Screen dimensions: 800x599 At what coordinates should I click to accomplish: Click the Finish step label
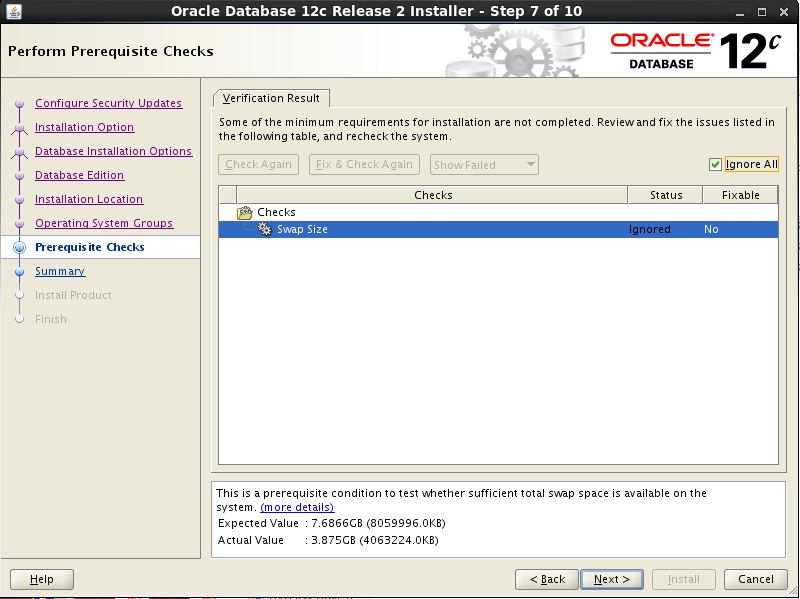tap(51, 319)
